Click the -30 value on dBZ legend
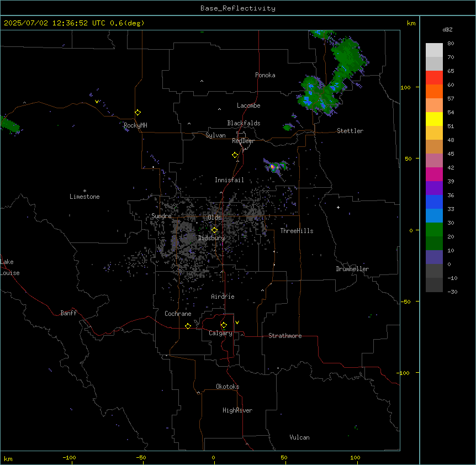The image size is (476, 465). pyautogui.click(x=452, y=292)
